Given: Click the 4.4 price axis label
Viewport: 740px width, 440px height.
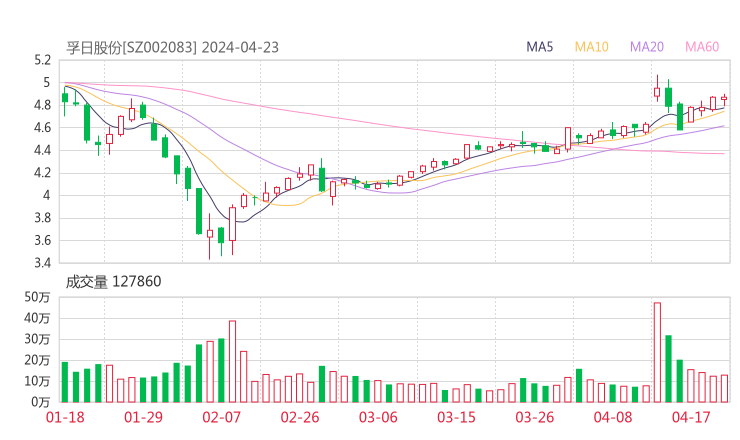Looking at the screenshot, I should 42,150.
